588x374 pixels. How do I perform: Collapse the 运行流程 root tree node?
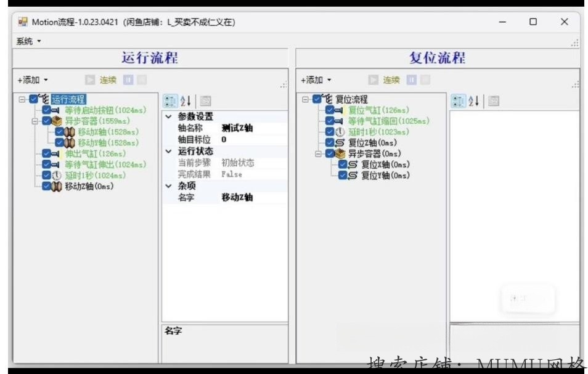22,99
